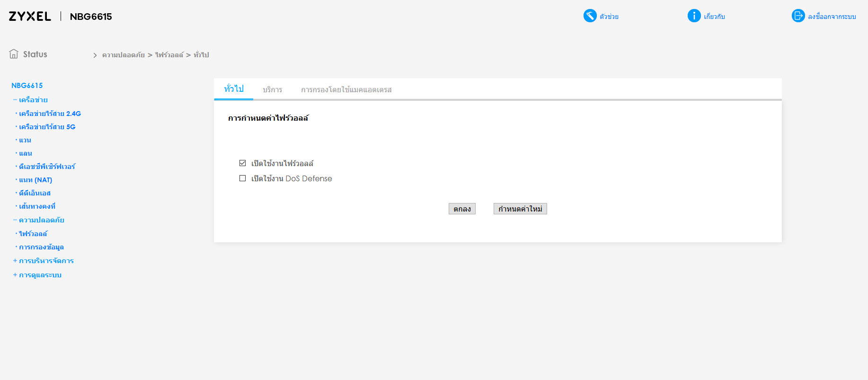Click ไฟร์วอลล์ in the breadcrumb
Screen dimensions: 868x380
(x=169, y=55)
